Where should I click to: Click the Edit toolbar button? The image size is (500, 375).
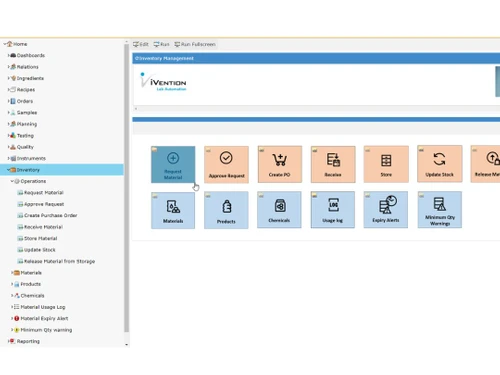point(141,44)
